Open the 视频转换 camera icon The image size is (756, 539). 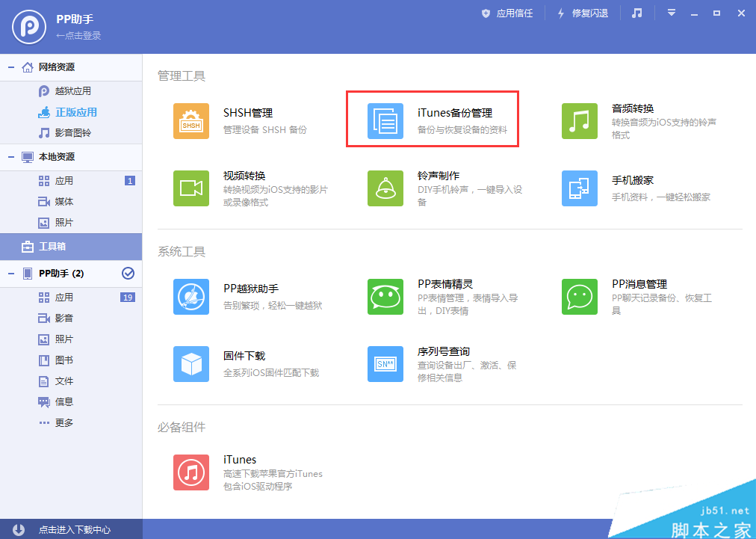[191, 188]
